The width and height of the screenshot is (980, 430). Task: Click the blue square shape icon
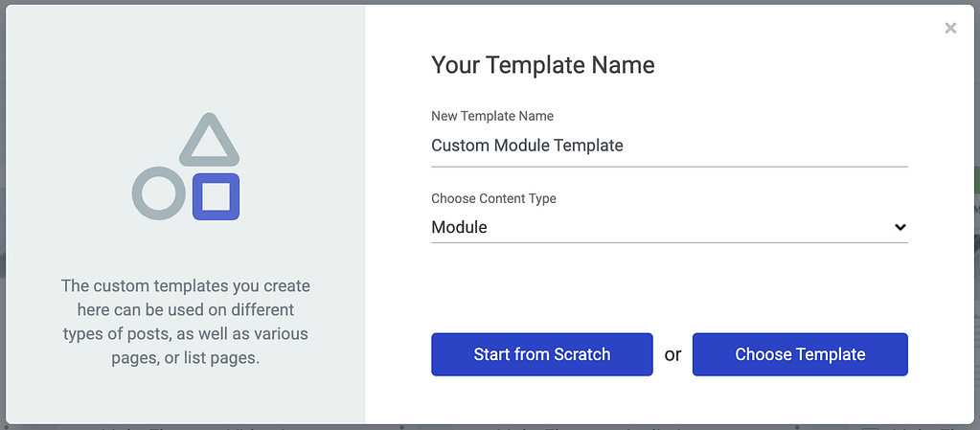tap(217, 197)
